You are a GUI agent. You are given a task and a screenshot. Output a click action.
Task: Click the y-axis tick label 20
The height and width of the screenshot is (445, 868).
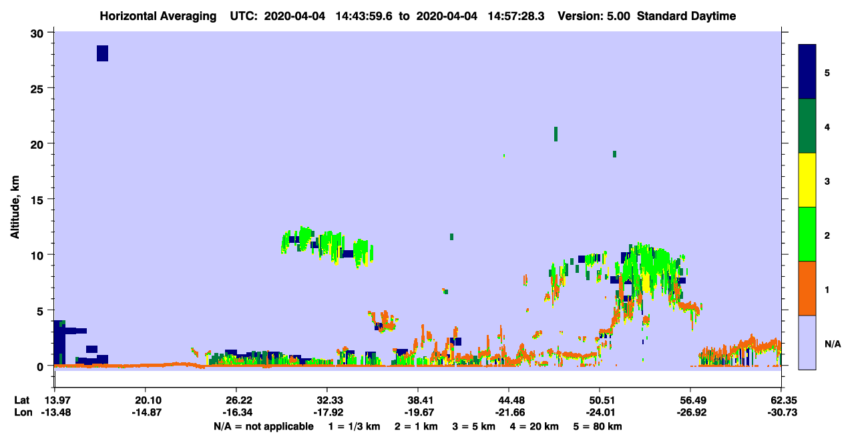38,143
